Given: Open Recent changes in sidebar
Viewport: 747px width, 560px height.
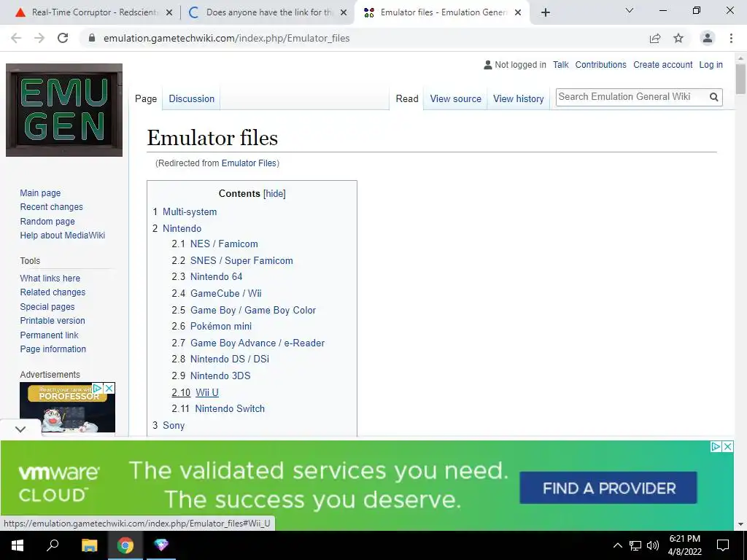Looking at the screenshot, I should pyautogui.click(x=52, y=207).
